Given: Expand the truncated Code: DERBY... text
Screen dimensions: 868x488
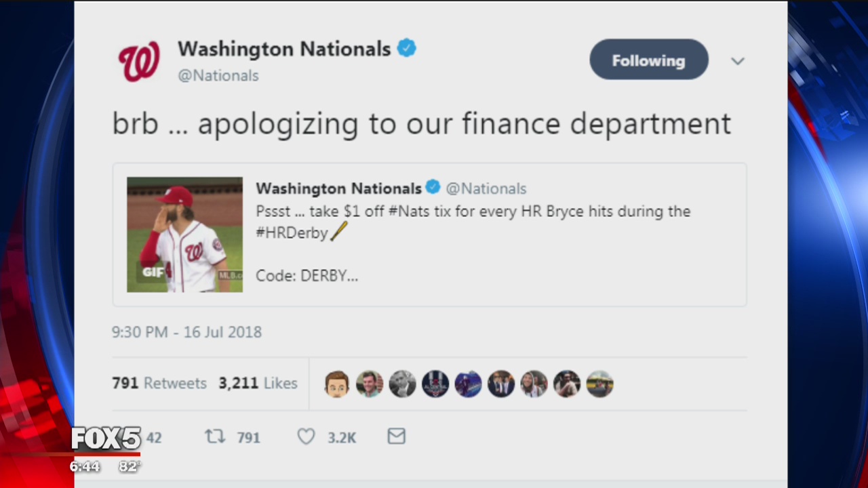Looking at the screenshot, I should click(x=307, y=275).
